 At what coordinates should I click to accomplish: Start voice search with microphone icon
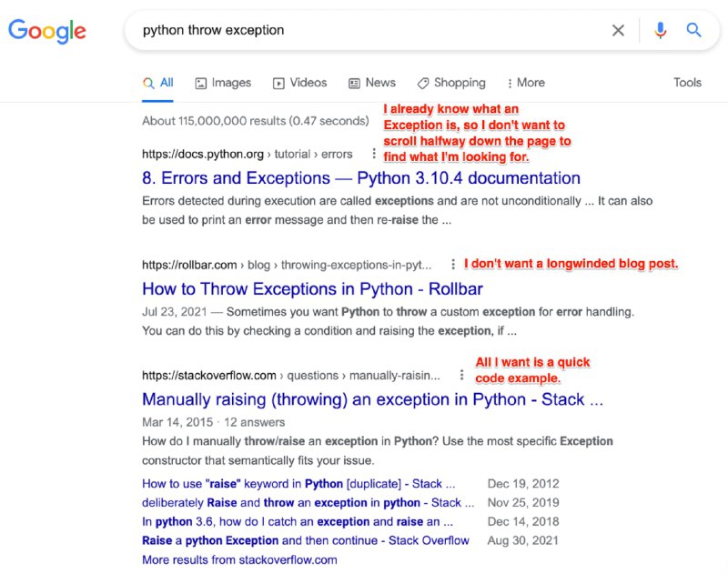pyautogui.click(x=661, y=31)
